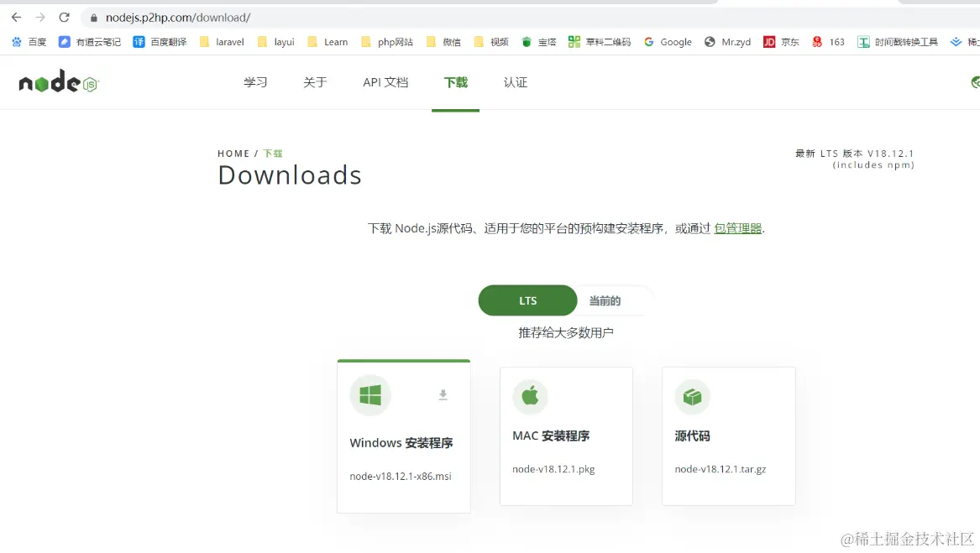Click the 推荐给大多数用户 caption
This screenshot has width=980, height=553.
click(x=566, y=333)
